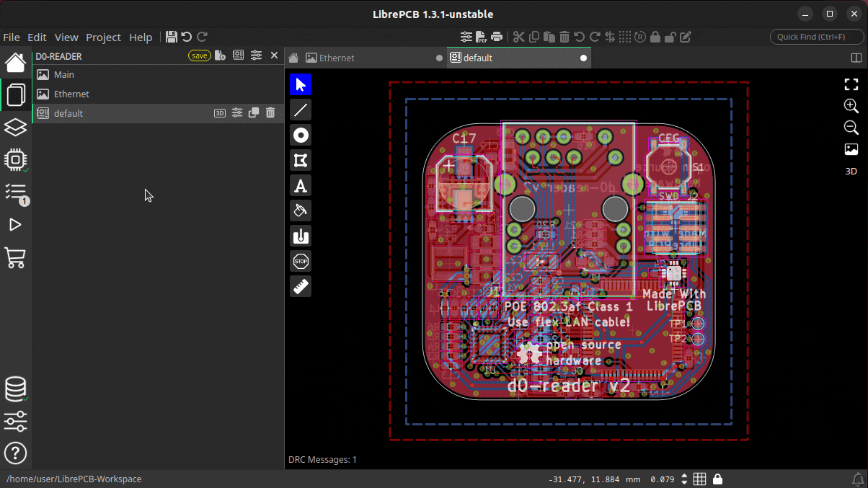The height and width of the screenshot is (488, 868).
Task: Print the board with the printer icon
Action: click(x=497, y=37)
